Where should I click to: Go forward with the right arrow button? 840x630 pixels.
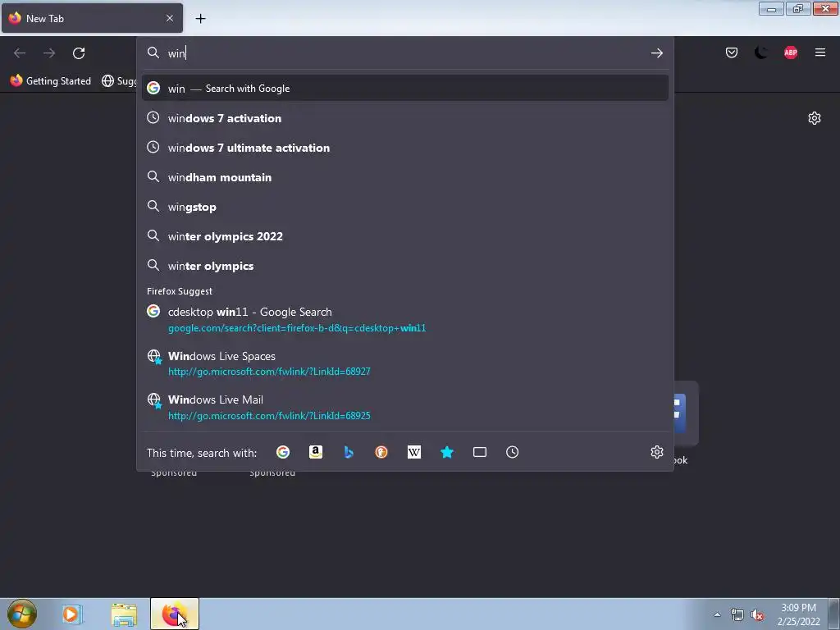click(49, 53)
